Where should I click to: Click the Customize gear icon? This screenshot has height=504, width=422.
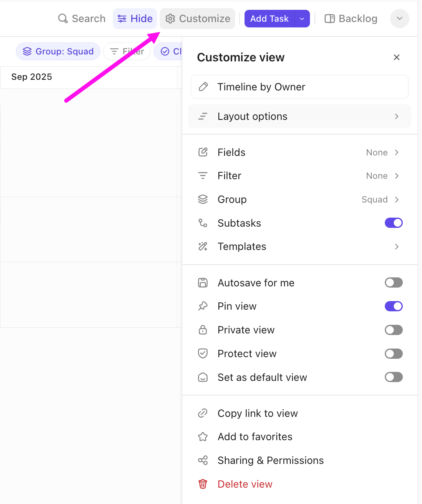point(170,19)
